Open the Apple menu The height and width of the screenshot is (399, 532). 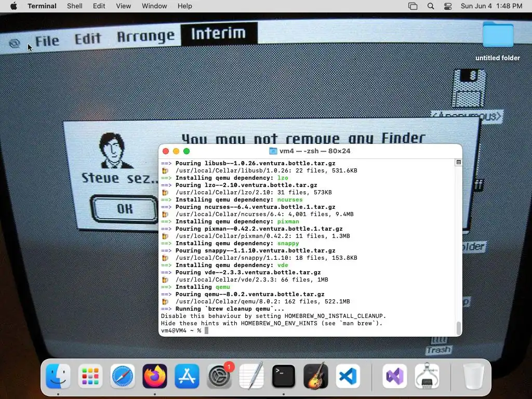pyautogui.click(x=14, y=6)
